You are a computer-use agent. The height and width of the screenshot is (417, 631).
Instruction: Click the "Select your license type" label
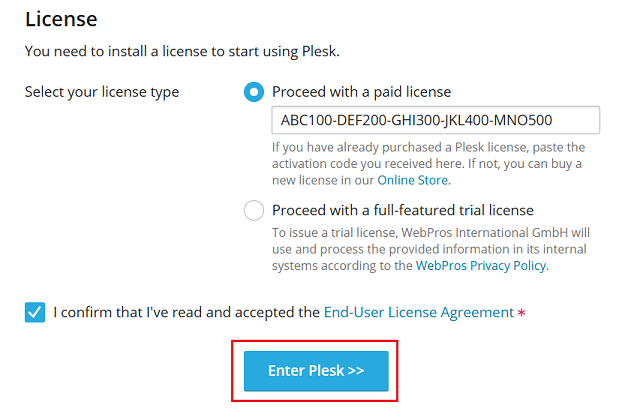point(102,92)
